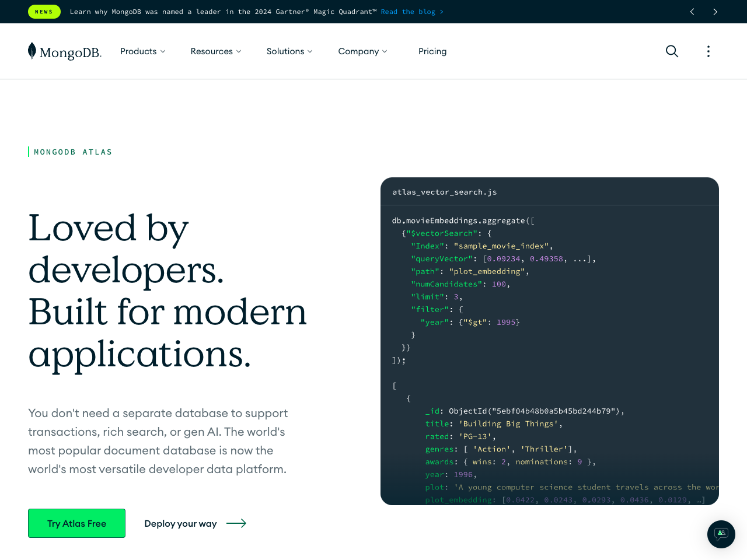Expand the Resources dropdown menu
747x560 pixels.
(x=216, y=51)
